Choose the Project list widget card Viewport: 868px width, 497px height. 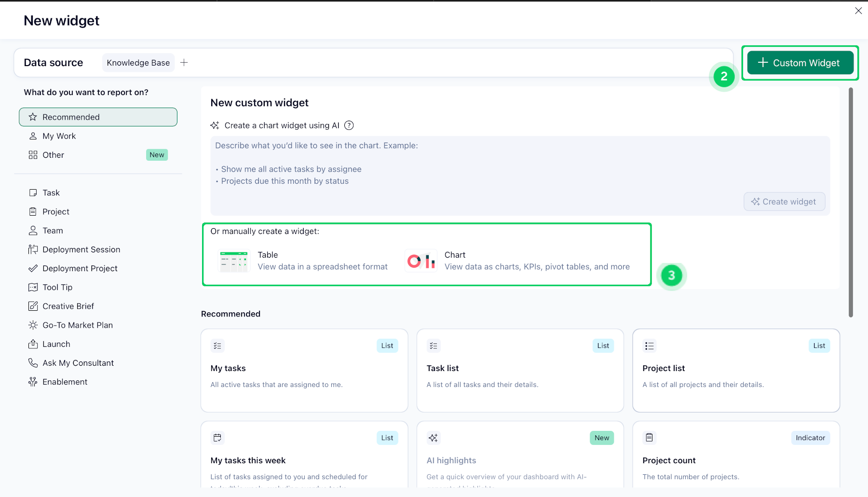click(x=736, y=371)
